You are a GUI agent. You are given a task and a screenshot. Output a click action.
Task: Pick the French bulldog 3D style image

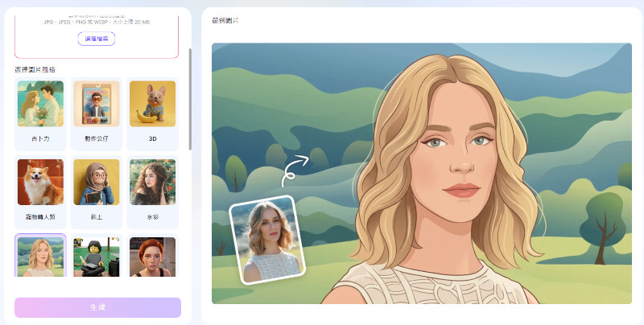click(x=152, y=104)
